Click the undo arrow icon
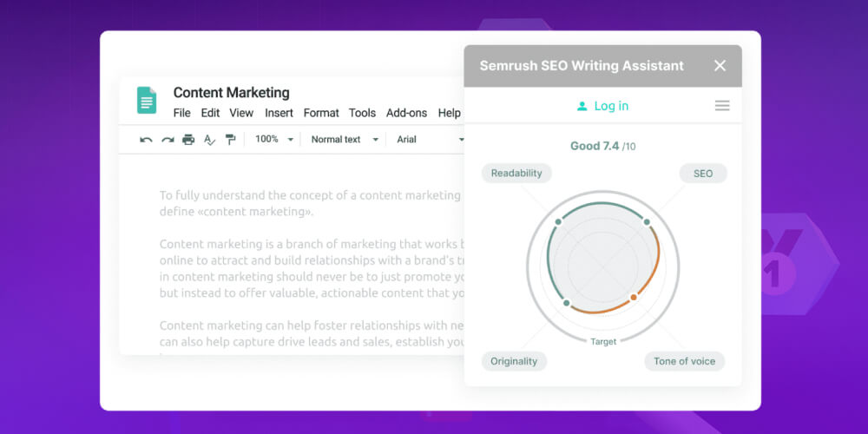Viewport: 868px width, 434px height. [146, 140]
